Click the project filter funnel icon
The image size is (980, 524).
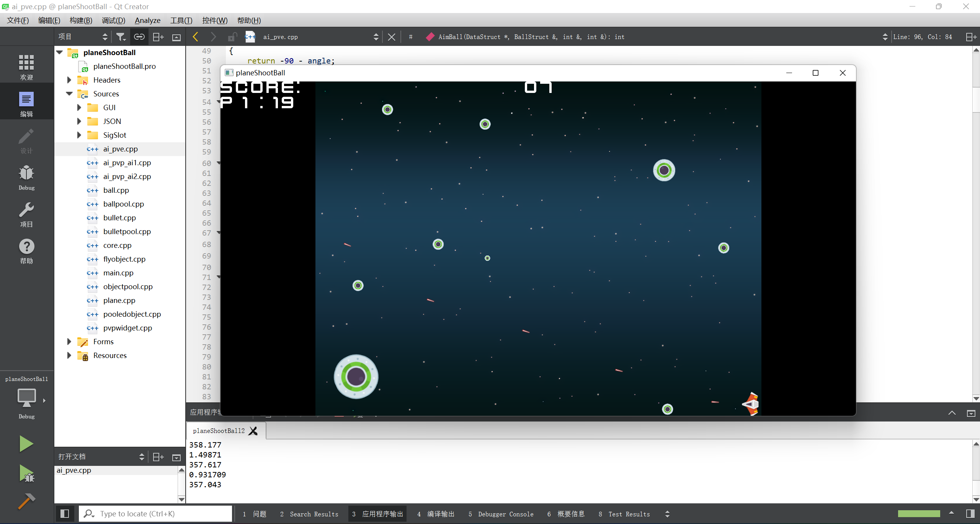point(121,37)
